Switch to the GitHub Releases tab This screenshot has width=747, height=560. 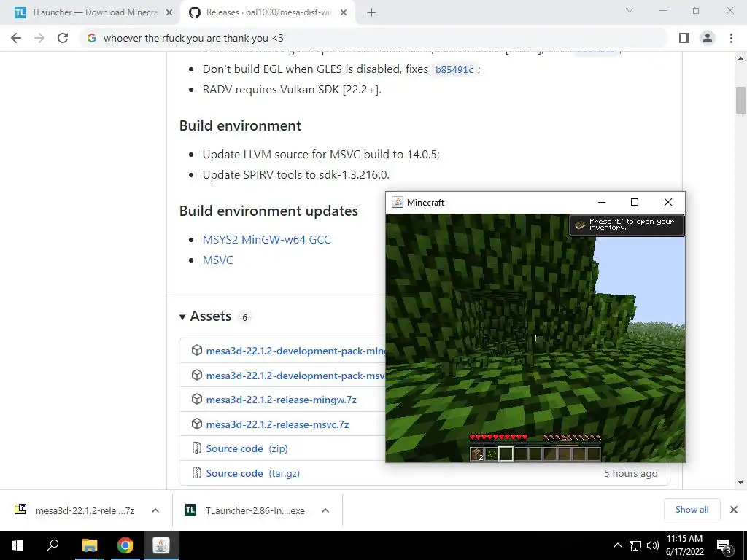(267, 13)
